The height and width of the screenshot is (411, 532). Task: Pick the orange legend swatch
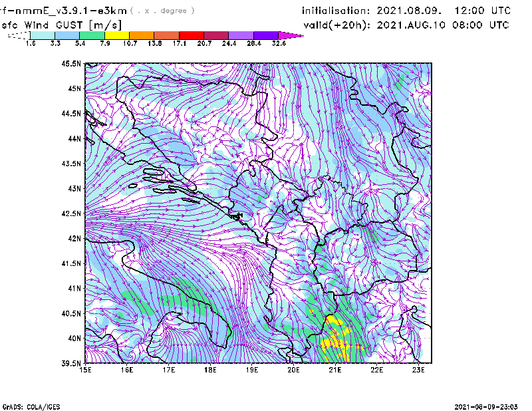[x=142, y=35]
